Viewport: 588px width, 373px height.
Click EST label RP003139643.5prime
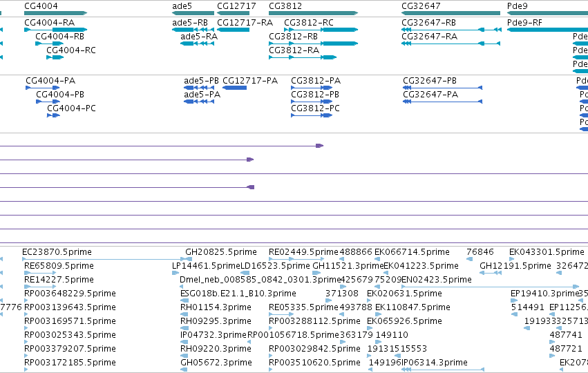pyautogui.click(x=70, y=307)
